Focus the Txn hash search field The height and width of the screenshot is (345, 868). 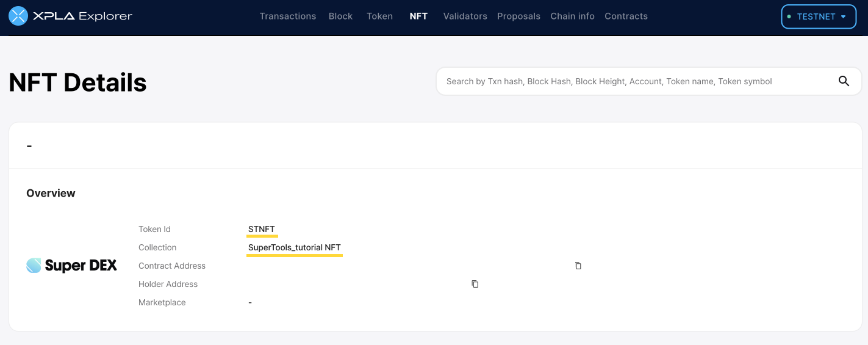pos(634,81)
